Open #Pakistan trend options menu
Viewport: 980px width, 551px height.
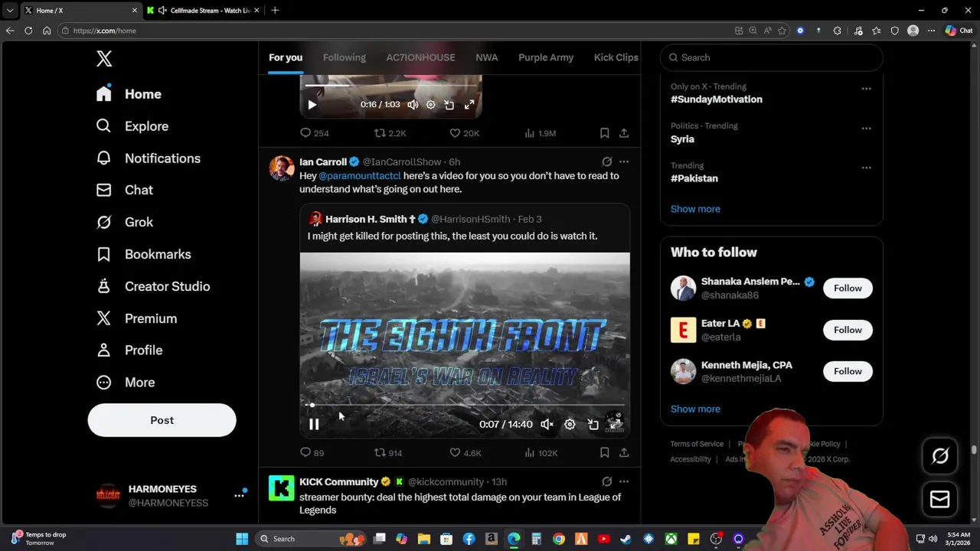pos(866,168)
